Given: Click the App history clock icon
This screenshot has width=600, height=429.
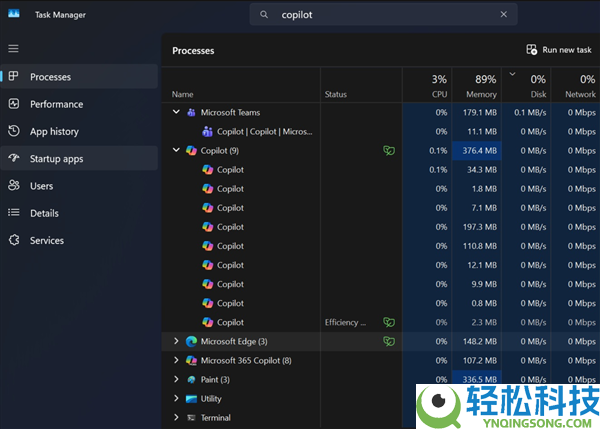Looking at the screenshot, I should pyautogui.click(x=14, y=131).
